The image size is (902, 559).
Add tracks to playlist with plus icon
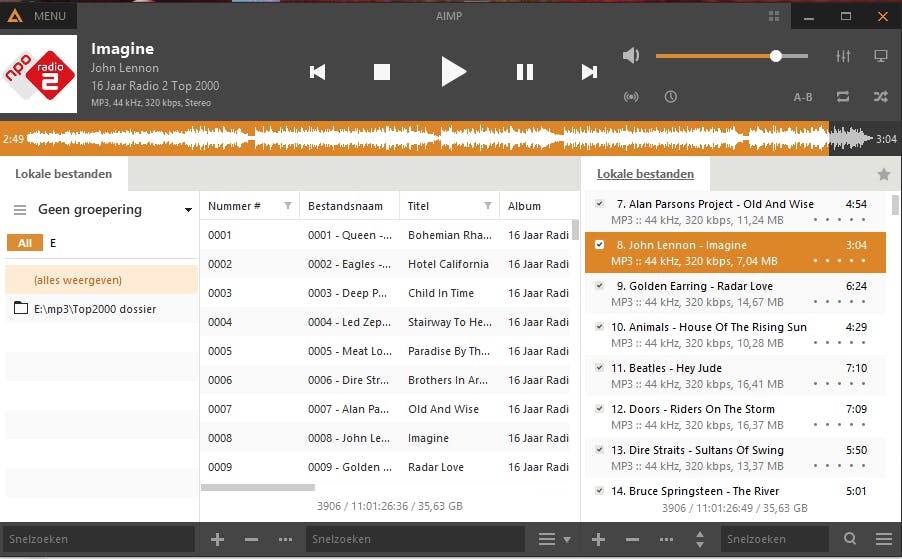pyautogui.click(x=598, y=539)
